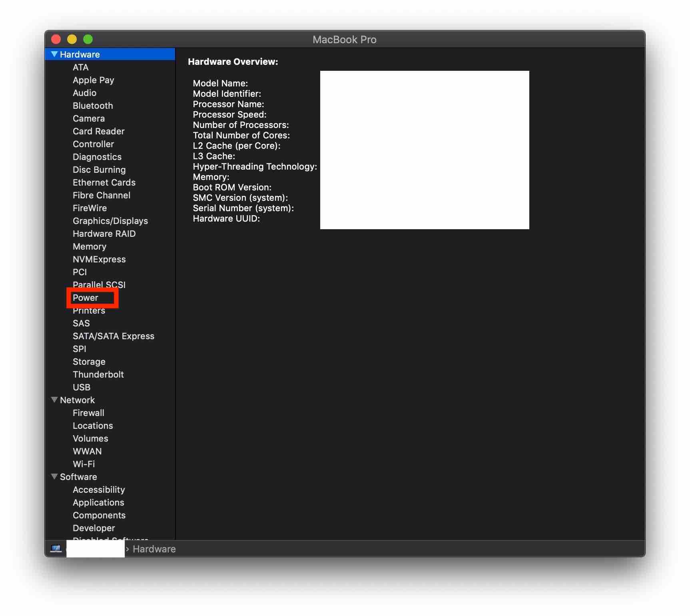Select Controller in the sidebar

pos(94,144)
